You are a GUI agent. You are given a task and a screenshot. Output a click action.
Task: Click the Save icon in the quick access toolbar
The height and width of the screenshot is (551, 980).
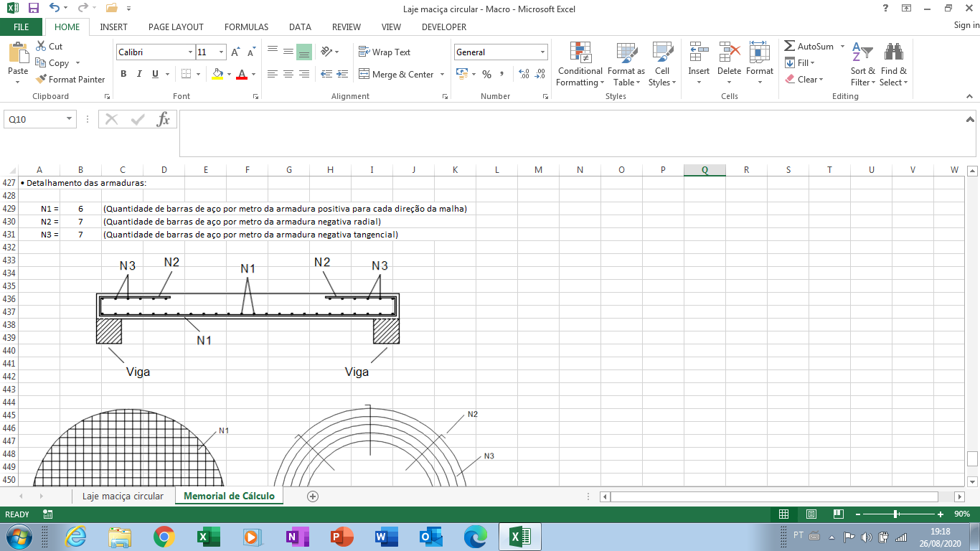click(34, 9)
